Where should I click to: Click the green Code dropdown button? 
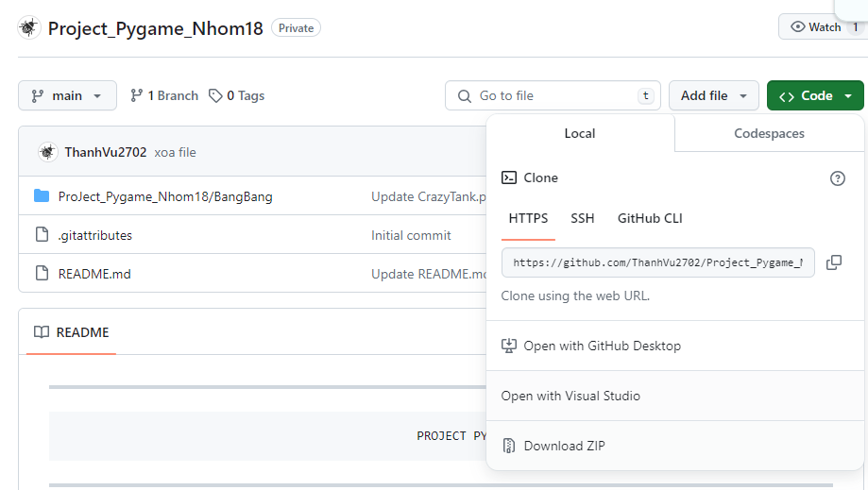(x=815, y=95)
